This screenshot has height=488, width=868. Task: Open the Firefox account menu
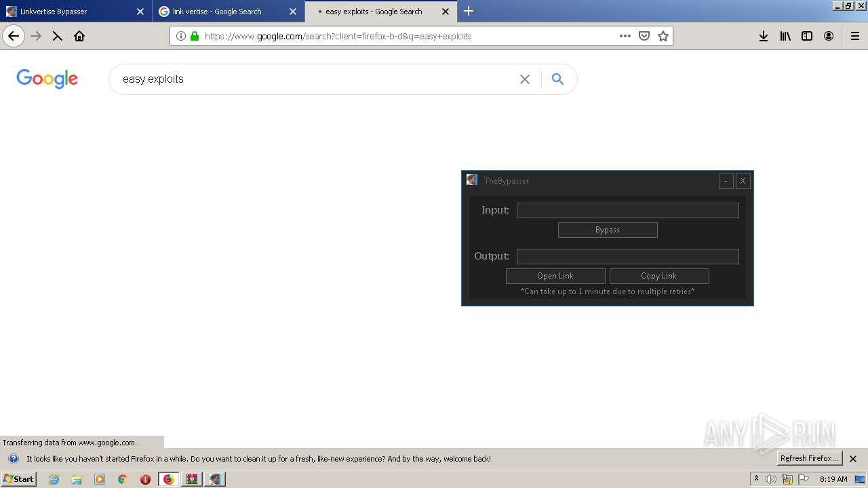tap(829, 36)
